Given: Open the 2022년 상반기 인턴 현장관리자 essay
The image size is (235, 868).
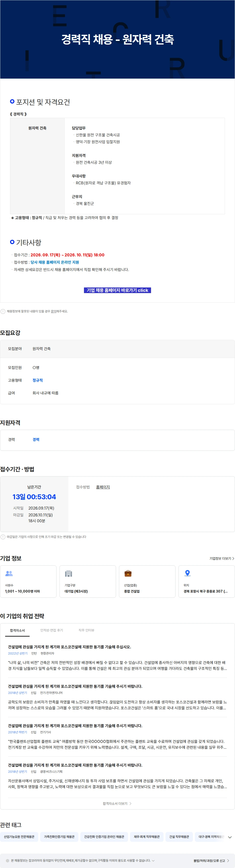Looking at the screenshot, I should (117, 657).
